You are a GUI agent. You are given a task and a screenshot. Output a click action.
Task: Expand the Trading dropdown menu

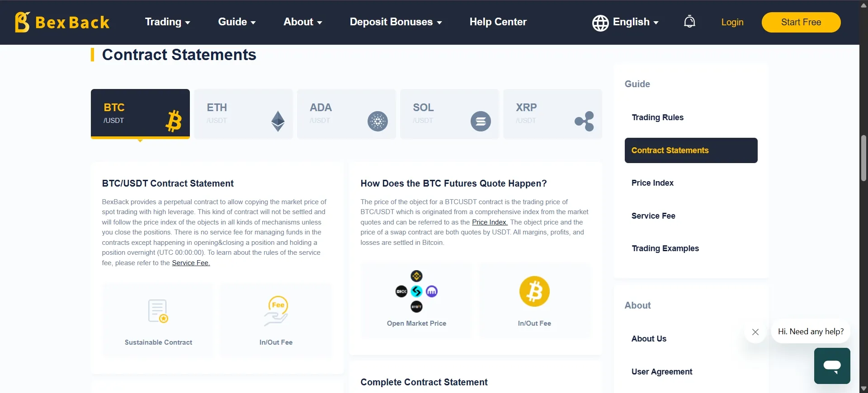click(167, 22)
